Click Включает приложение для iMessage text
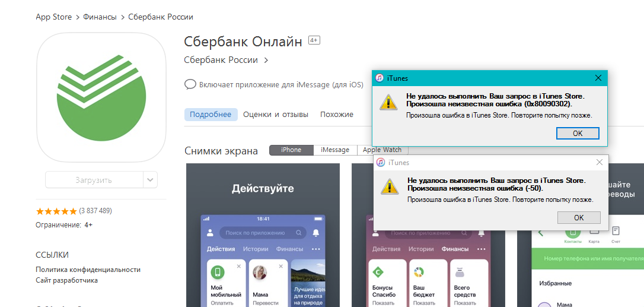 (281, 85)
